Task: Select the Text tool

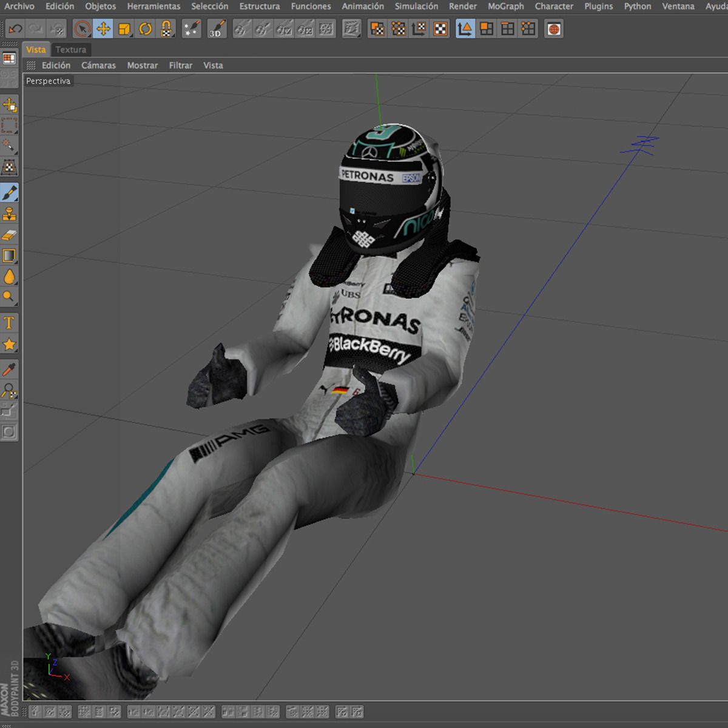Action: point(9,323)
